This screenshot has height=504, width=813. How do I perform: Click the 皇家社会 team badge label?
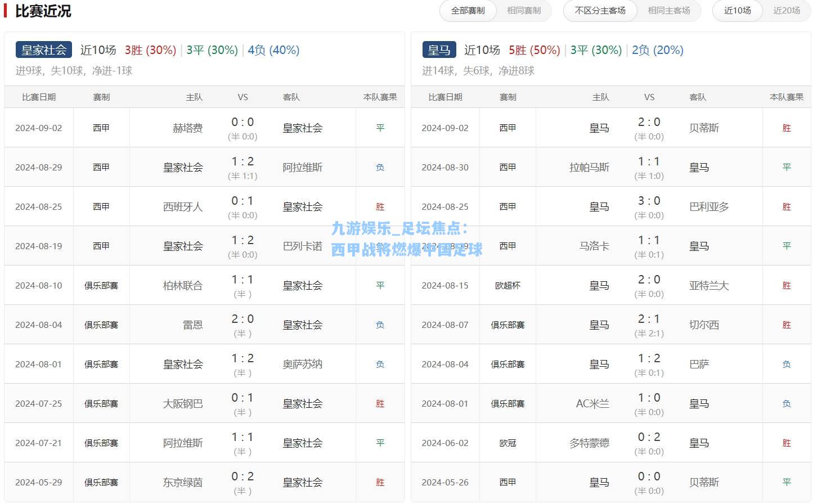[44, 50]
